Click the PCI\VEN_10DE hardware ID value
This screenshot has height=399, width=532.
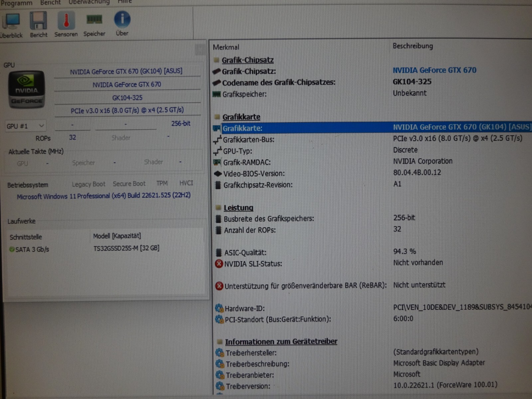point(463,307)
